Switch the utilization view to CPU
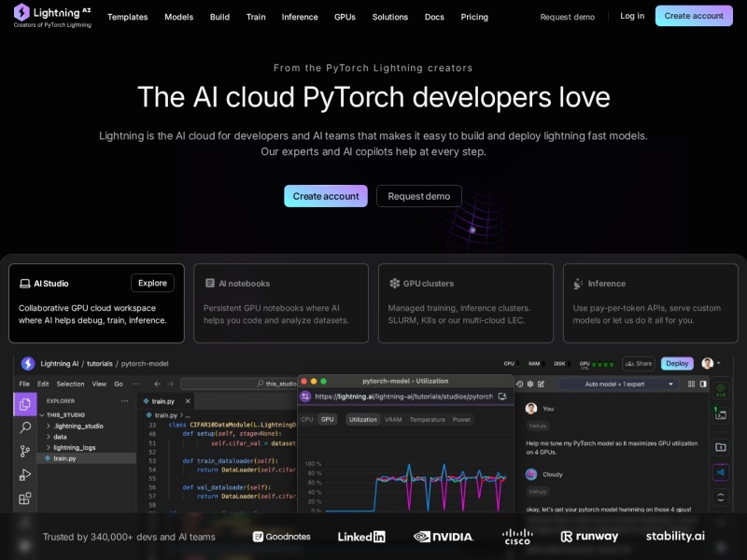 (307, 419)
